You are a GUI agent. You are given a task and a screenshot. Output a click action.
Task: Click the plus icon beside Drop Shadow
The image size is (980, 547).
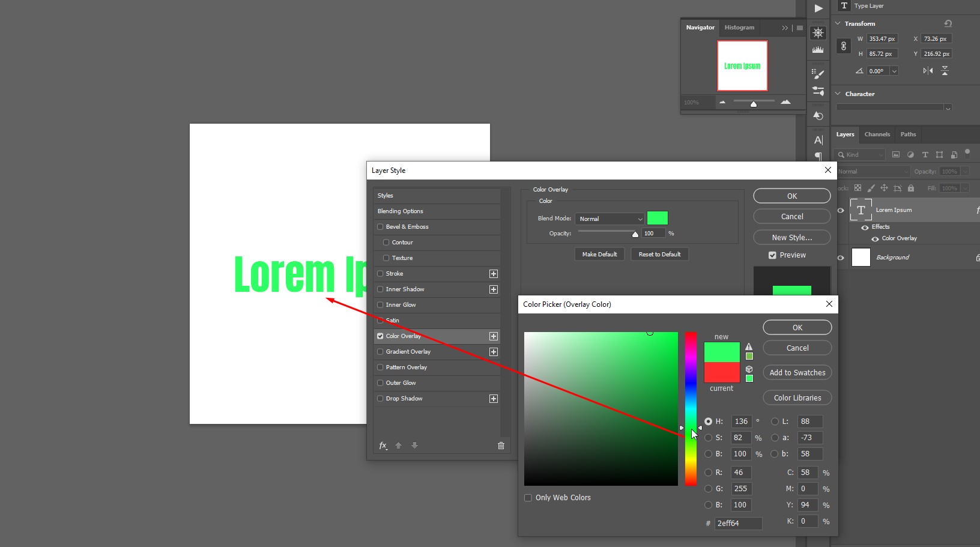[x=494, y=399]
